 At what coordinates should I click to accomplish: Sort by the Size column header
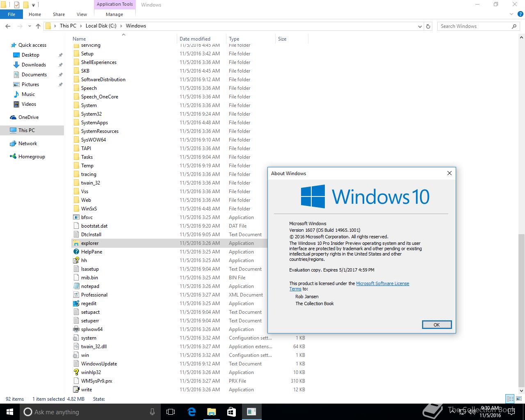click(292, 39)
